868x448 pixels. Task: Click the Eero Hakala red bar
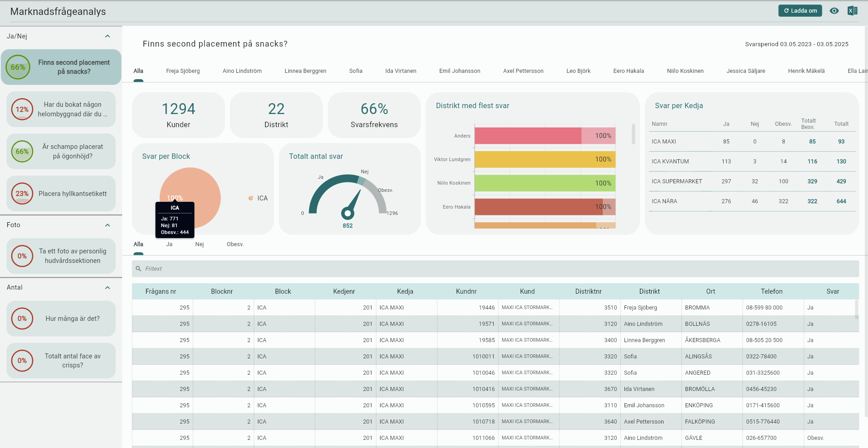(545, 207)
